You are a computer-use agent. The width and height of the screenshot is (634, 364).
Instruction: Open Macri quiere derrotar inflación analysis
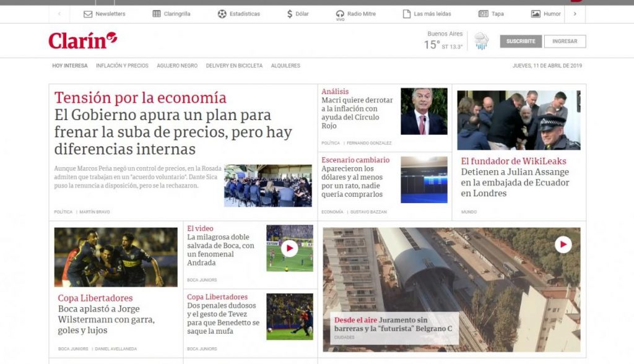(357, 113)
